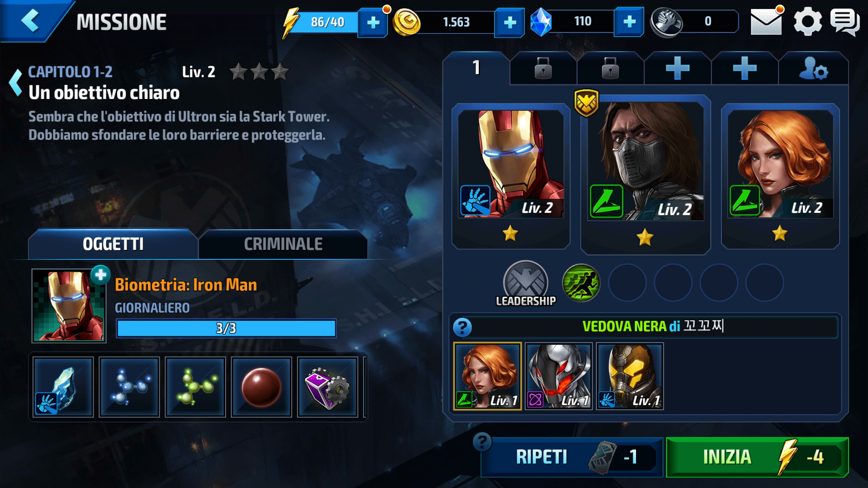The width and height of the screenshot is (868, 488).
Task: Switch to the CRIMINALE tab
Action: point(283,244)
